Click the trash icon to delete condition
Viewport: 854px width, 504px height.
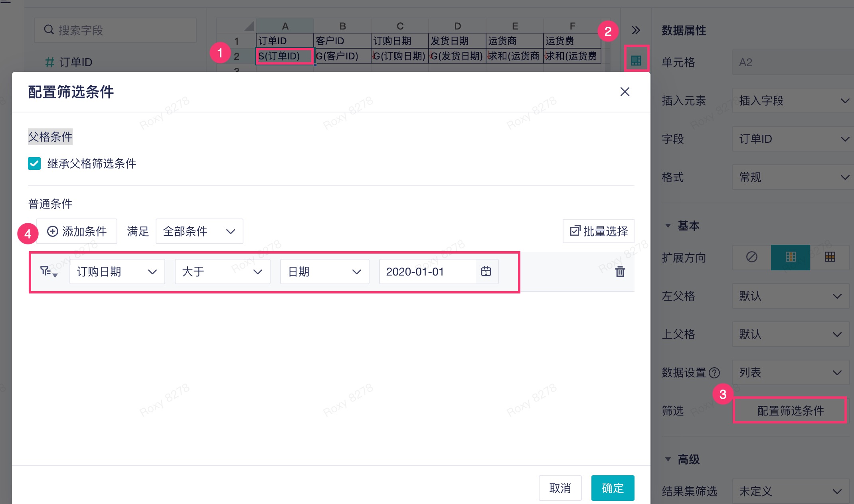tap(620, 272)
